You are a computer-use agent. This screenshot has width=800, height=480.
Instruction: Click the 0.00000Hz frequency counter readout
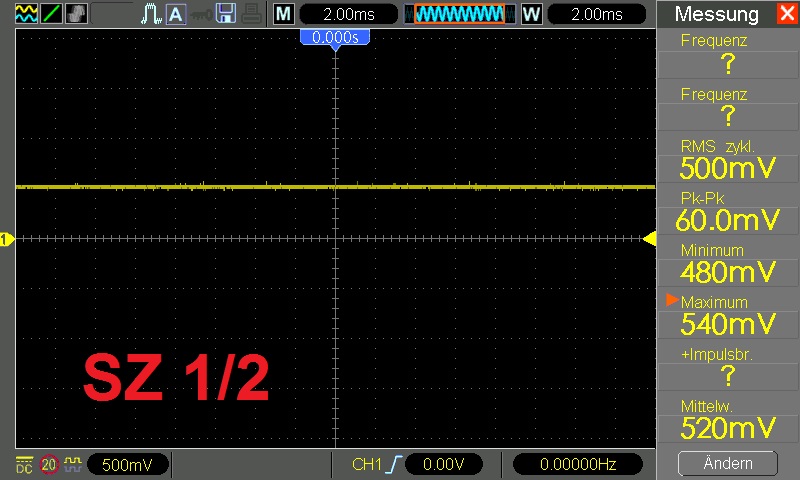tap(578, 464)
